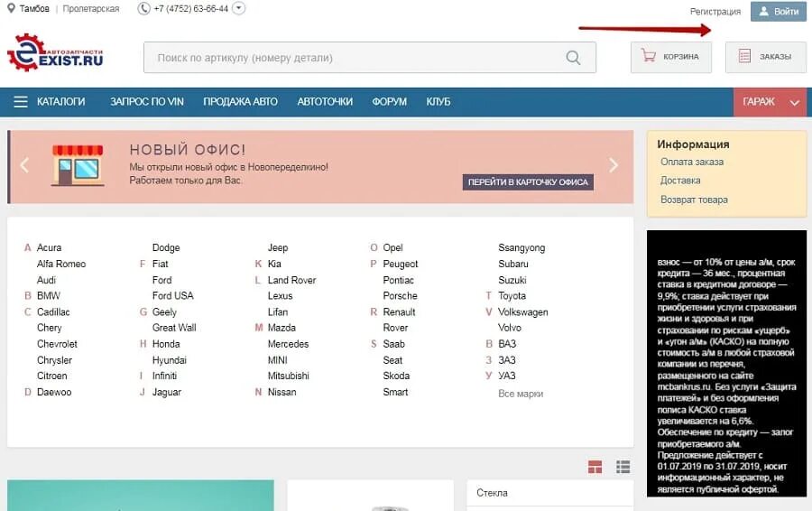Click the shop illustration in banner

(x=78, y=165)
